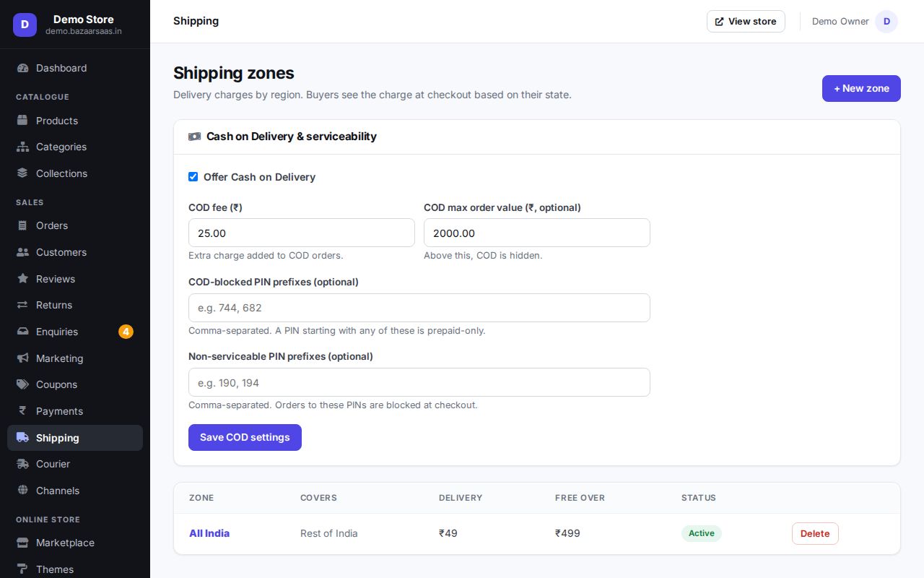
Task: Click the COD-blocked PIN prefixes field
Action: click(419, 308)
